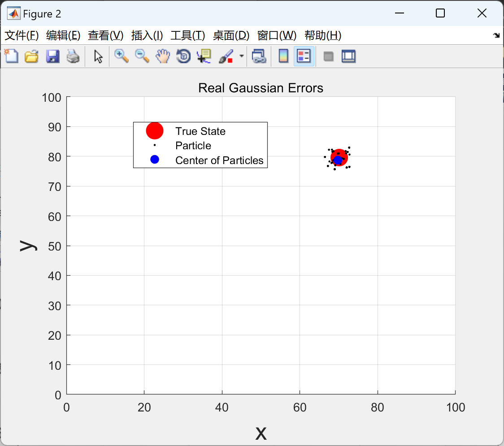Viewport: 504px width, 446px height.
Task: Click the 'Center of Particles' legend entry
Action: pyautogui.click(x=219, y=160)
